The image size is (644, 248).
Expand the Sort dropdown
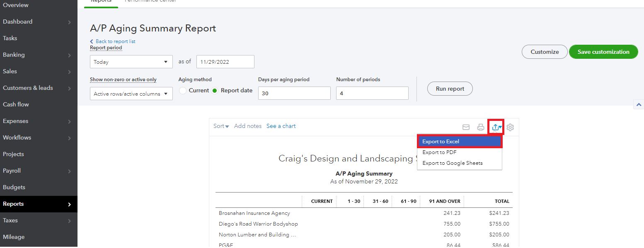pyautogui.click(x=221, y=126)
